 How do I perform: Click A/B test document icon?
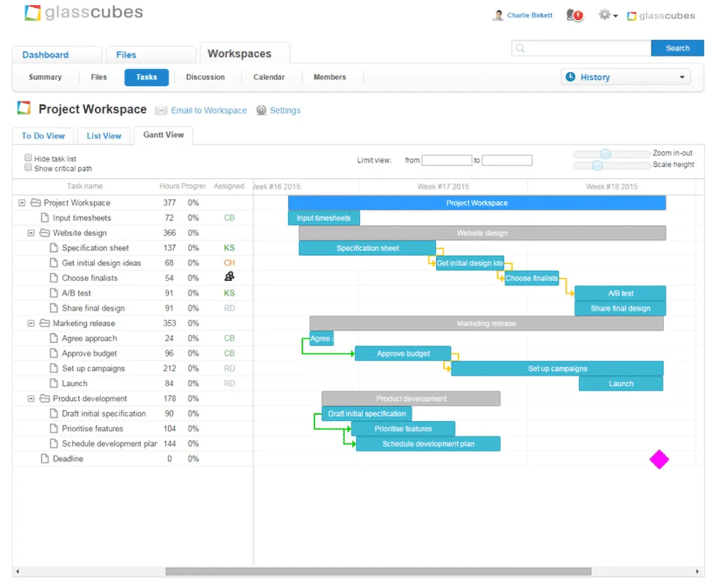coord(53,293)
